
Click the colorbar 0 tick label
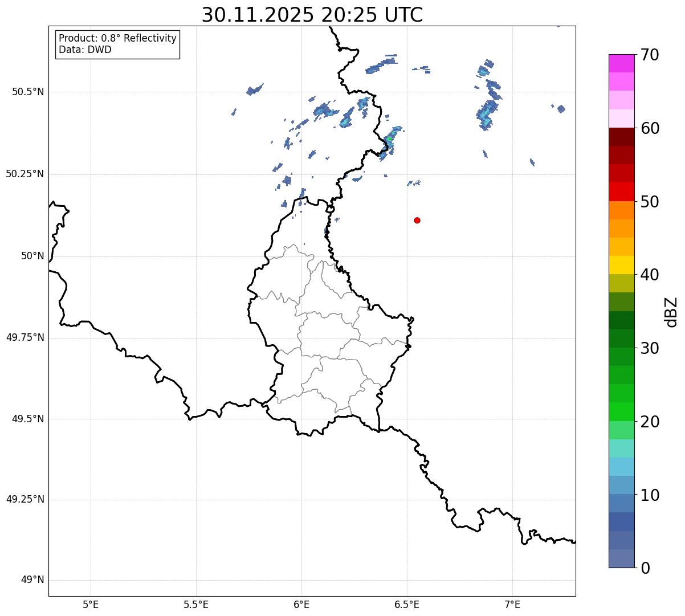click(645, 568)
